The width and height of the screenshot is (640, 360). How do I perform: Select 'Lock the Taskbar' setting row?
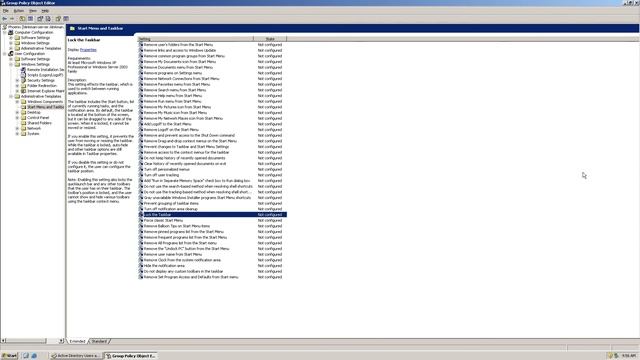212,214
